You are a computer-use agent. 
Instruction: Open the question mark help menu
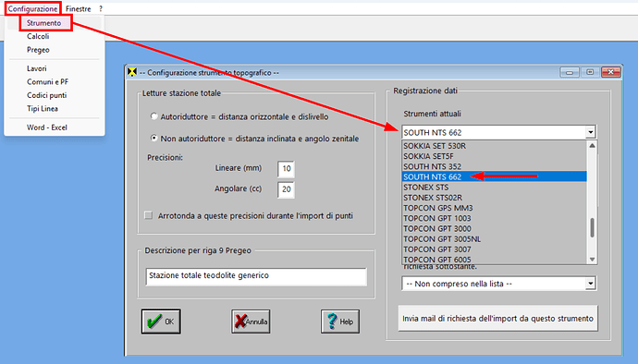101,8
